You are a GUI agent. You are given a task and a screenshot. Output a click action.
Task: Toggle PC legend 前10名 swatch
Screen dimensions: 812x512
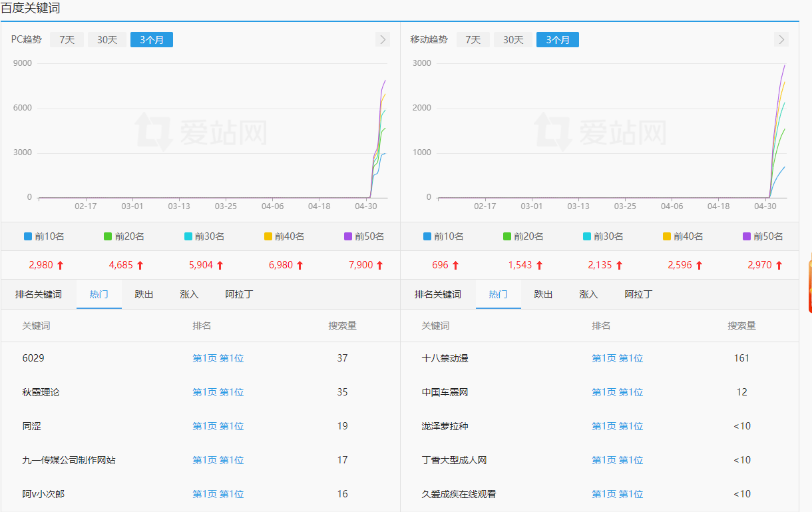tap(28, 236)
